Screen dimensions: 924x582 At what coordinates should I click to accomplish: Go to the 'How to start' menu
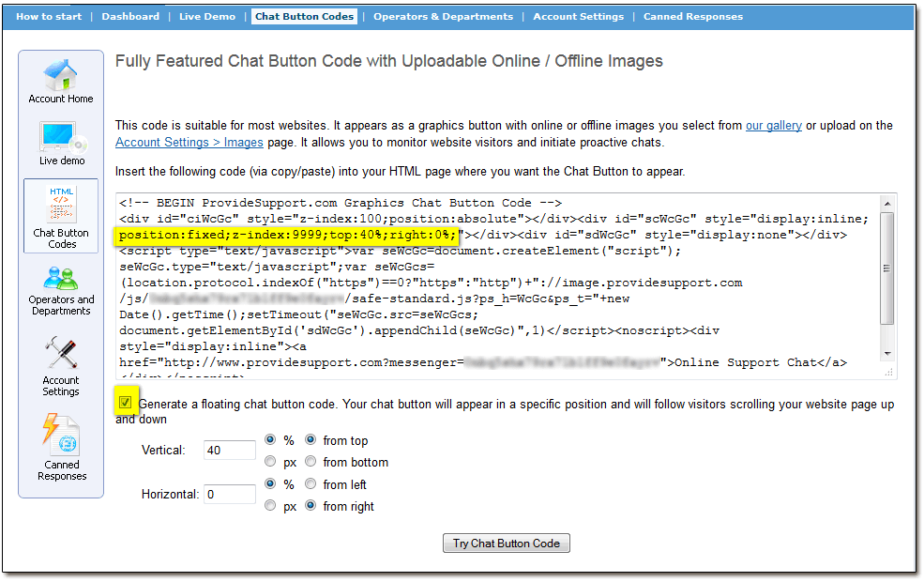click(49, 17)
